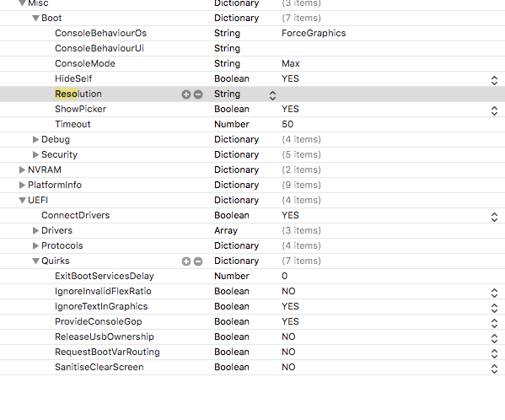
Task: Expand the Security dictionary
Action: [x=35, y=154]
